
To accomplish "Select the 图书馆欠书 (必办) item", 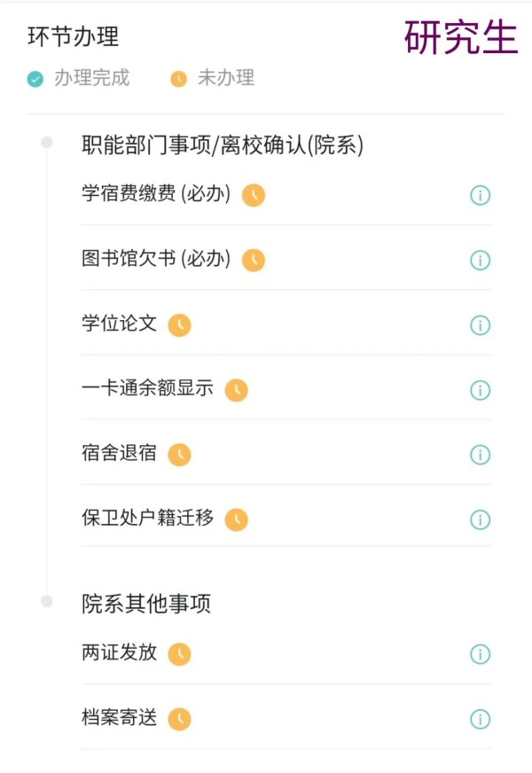I will pyautogui.click(x=286, y=260).
